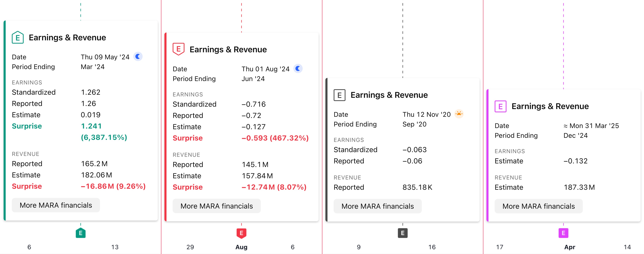Open More MARA financials in the Mar '25 card
This screenshot has height=254, width=644.
tap(538, 206)
